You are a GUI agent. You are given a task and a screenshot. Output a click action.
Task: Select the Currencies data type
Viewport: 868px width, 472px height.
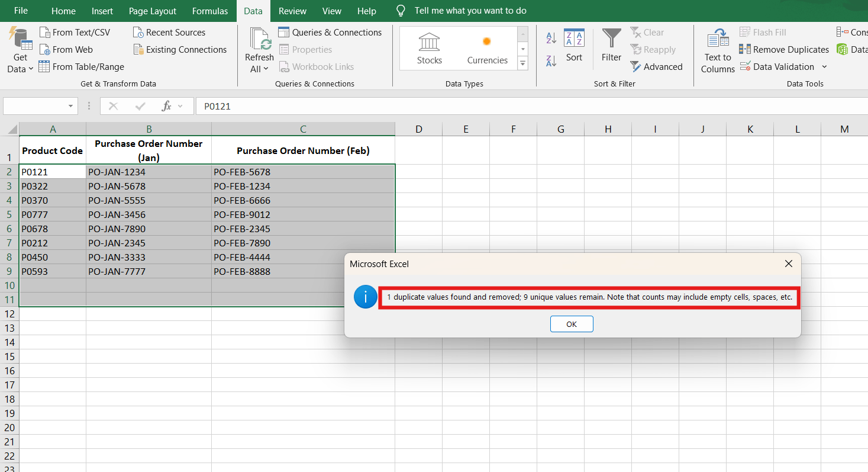(x=487, y=49)
